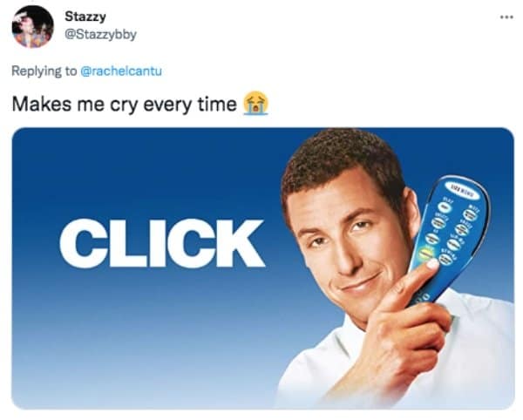Screen dimensions: 523x420
Task: Click the loudly crying face emoji
Action: pyautogui.click(x=255, y=103)
